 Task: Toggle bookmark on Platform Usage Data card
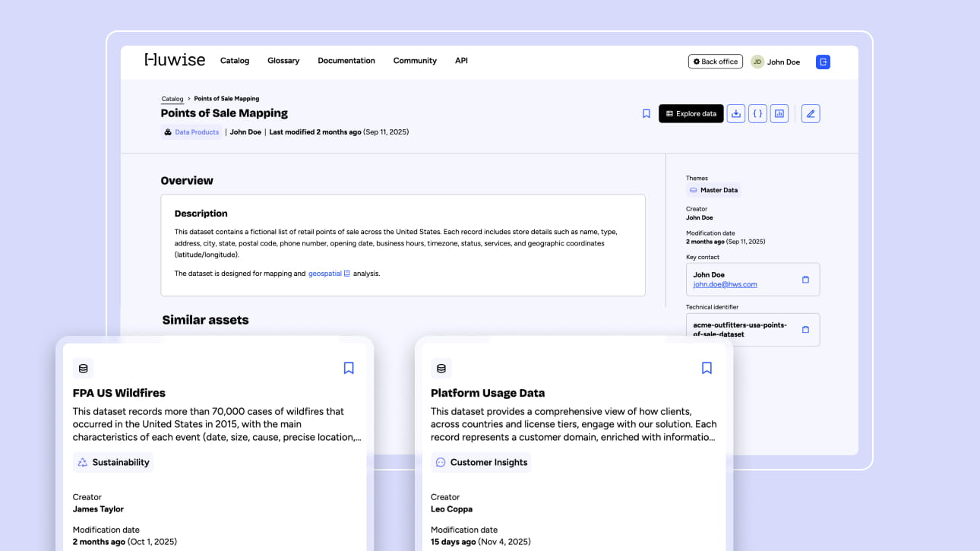pyautogui.click(x=707, y=368)
